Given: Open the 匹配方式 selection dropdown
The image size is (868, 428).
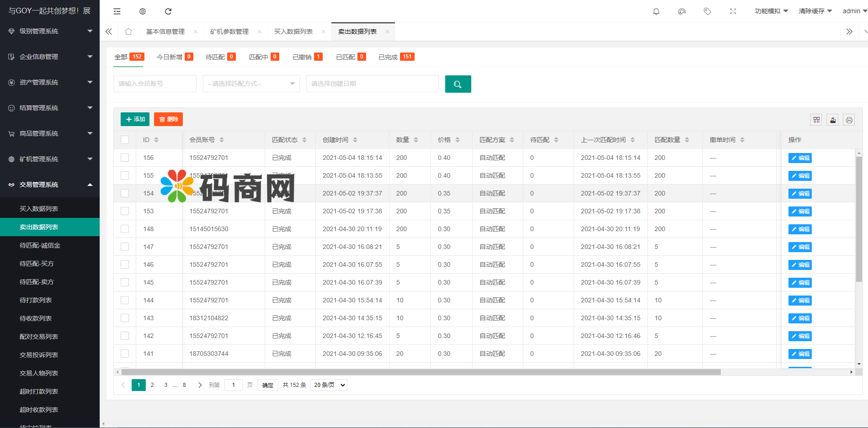Looking at the screenshot, I should tap(251, 84).
